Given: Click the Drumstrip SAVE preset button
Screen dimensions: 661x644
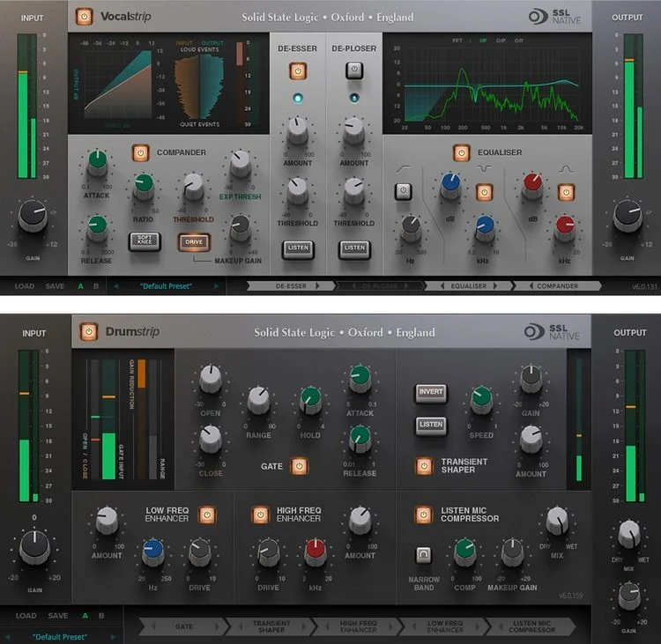Looking at the screenshot, I should click(x=58, y=616).
